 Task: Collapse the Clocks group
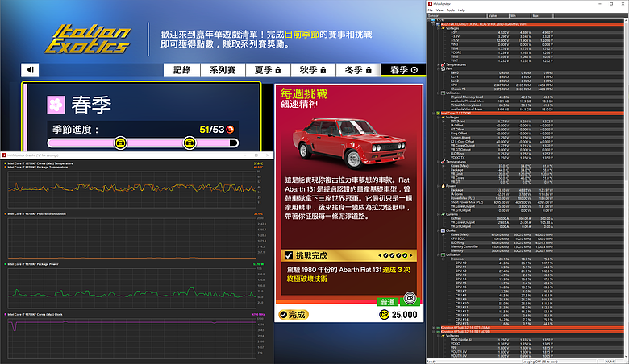(439, 230)
